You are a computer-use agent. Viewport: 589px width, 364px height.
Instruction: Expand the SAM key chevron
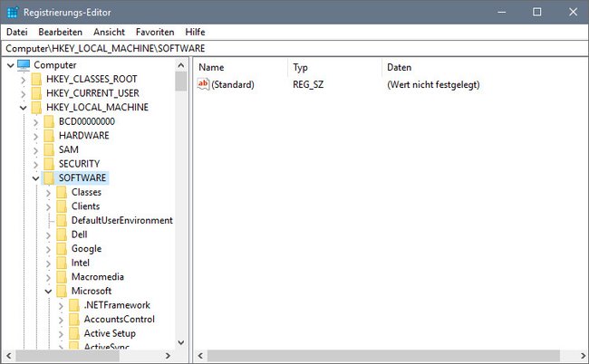tap(35, 150)
